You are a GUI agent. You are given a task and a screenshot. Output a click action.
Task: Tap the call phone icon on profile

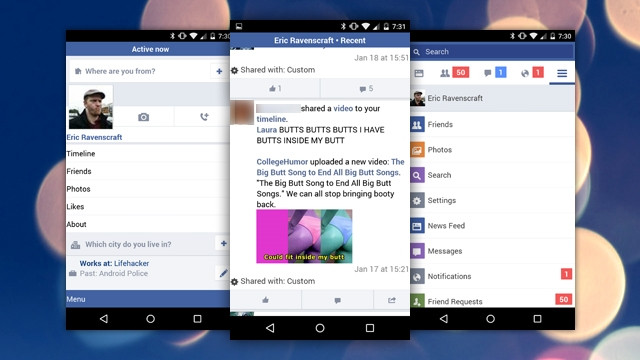pyautogui.click(x=204, y=117)
